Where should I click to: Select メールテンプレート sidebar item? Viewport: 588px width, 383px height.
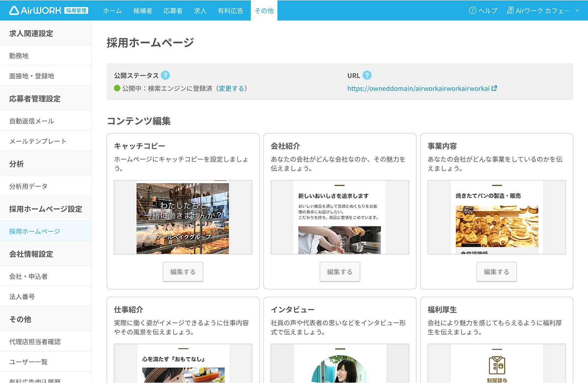coord(46,141)
